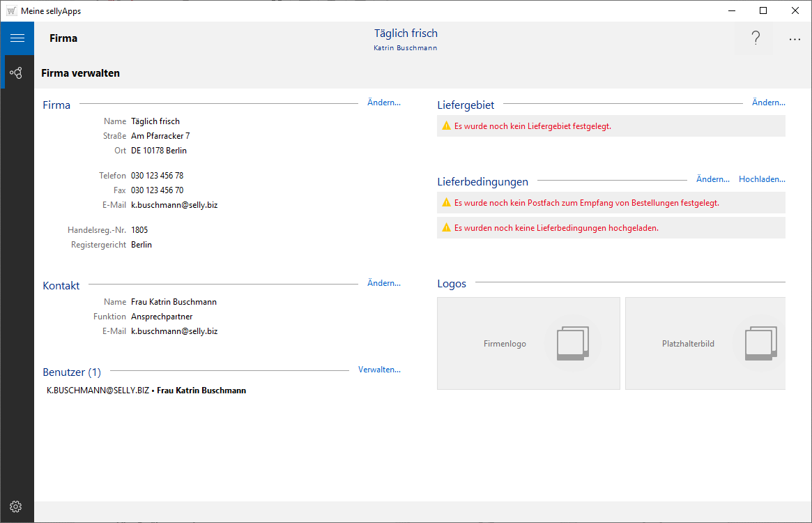The image size is (812, 523).
Task: Click Ändern link for Lieferbedingungen
Action: [712, 179]
